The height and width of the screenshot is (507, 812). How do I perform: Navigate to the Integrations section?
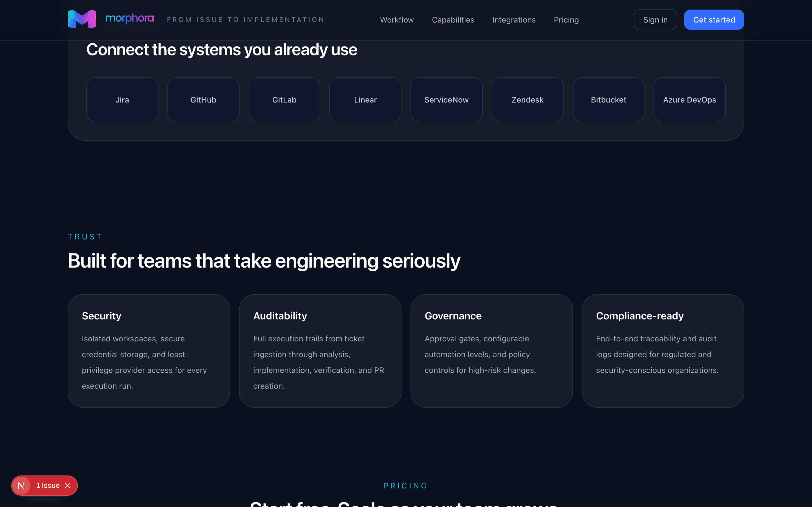[x=514, y=19]
